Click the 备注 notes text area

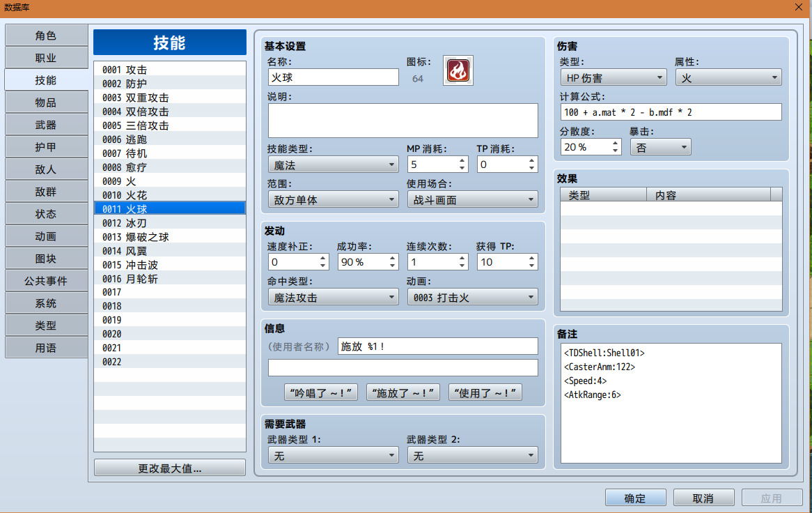tap(671, 403)
